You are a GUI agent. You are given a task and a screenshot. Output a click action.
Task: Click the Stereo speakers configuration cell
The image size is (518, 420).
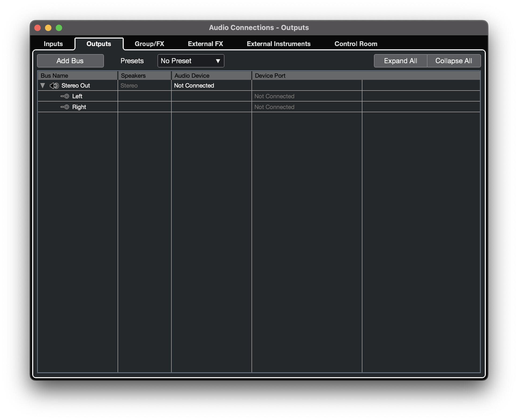(x=129, y=86)
